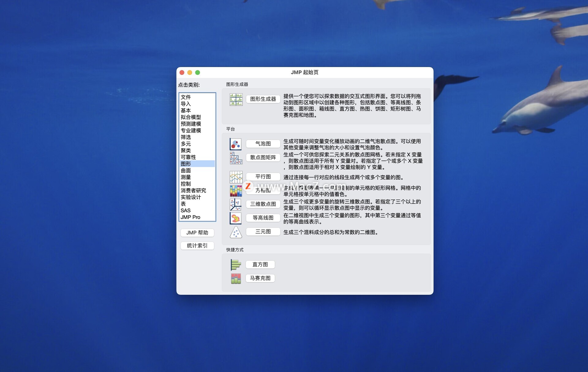Open the 气泡图 platform button

263,144
